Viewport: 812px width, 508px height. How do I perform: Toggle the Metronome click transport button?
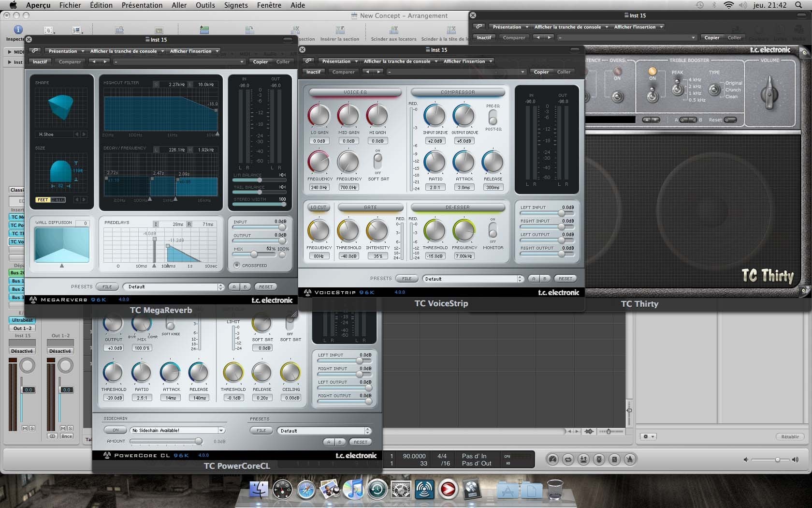click(630, 459)
